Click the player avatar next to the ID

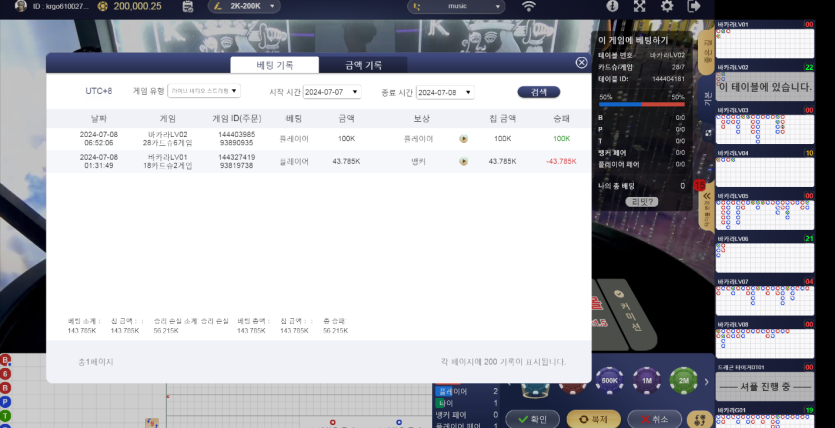click(21, 6)
